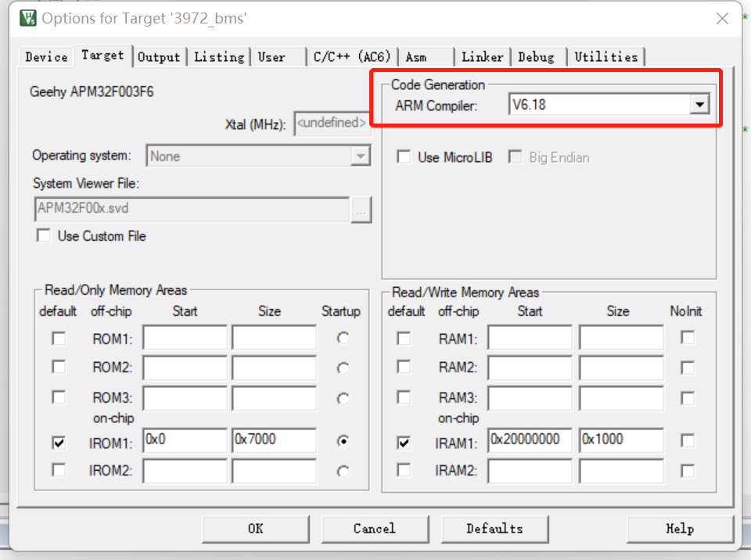Click the IROM2 Start address field
This screenshot has height=560, width=751.
click(185, 471)
